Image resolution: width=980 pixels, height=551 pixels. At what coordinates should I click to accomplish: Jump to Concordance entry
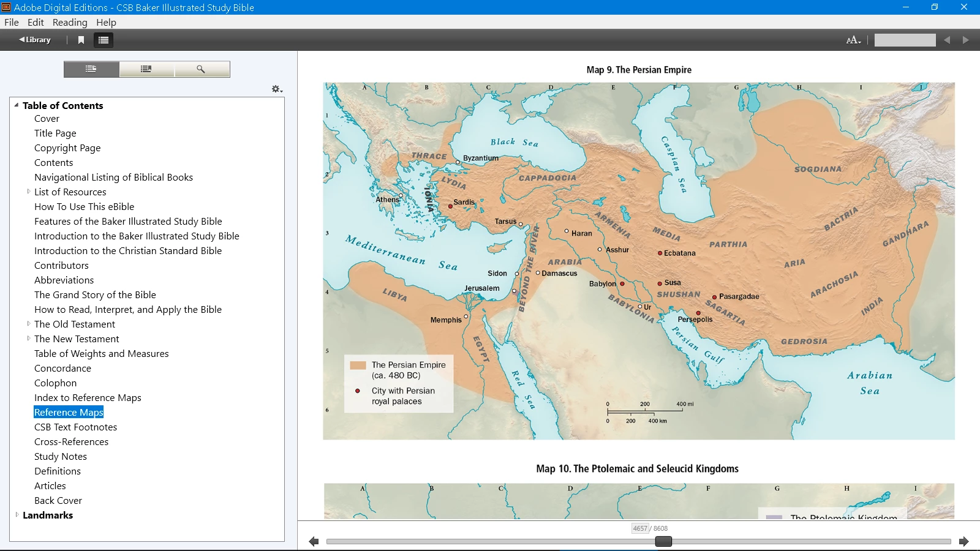click(x=62, y=369)
